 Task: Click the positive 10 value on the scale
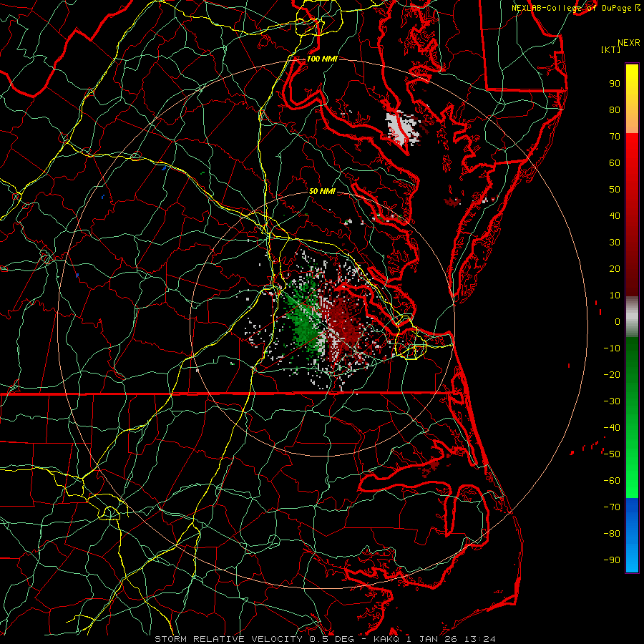pos(615,296)
